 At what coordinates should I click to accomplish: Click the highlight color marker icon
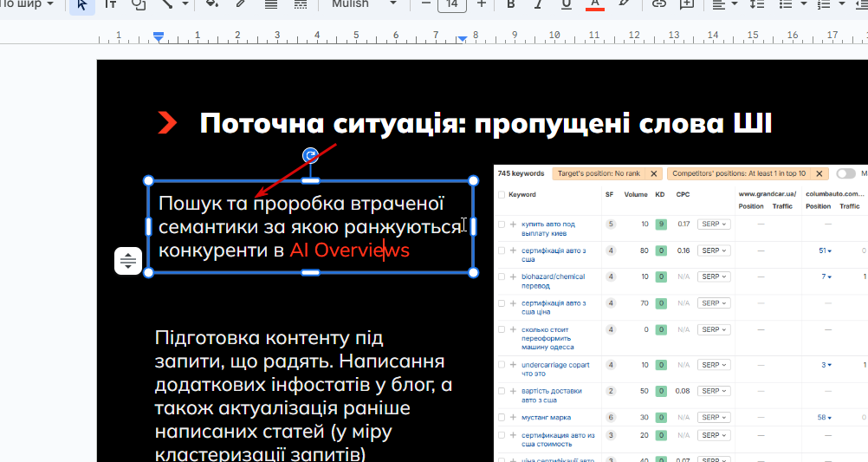coord(624,3)
